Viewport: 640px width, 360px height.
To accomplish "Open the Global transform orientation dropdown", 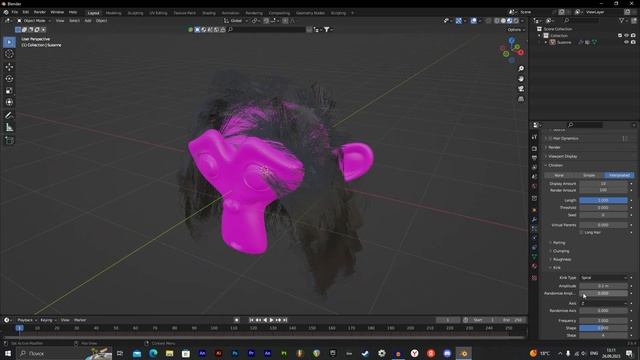I will click(x=236, y=21).
